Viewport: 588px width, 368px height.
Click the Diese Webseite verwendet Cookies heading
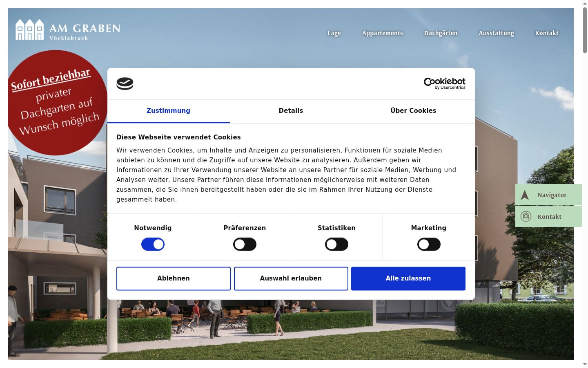click(178, 137)
